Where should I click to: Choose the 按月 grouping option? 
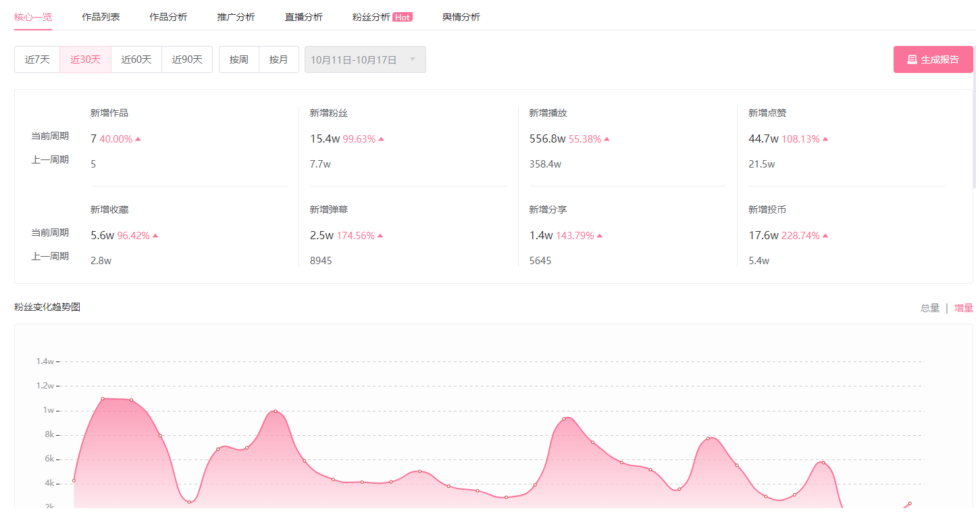(x=279, y=59)
